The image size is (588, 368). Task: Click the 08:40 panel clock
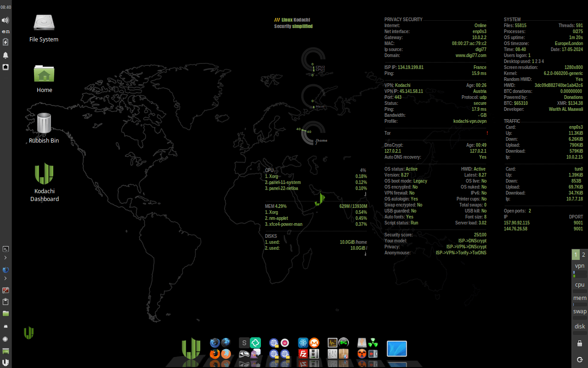click(x=6, y=7)
